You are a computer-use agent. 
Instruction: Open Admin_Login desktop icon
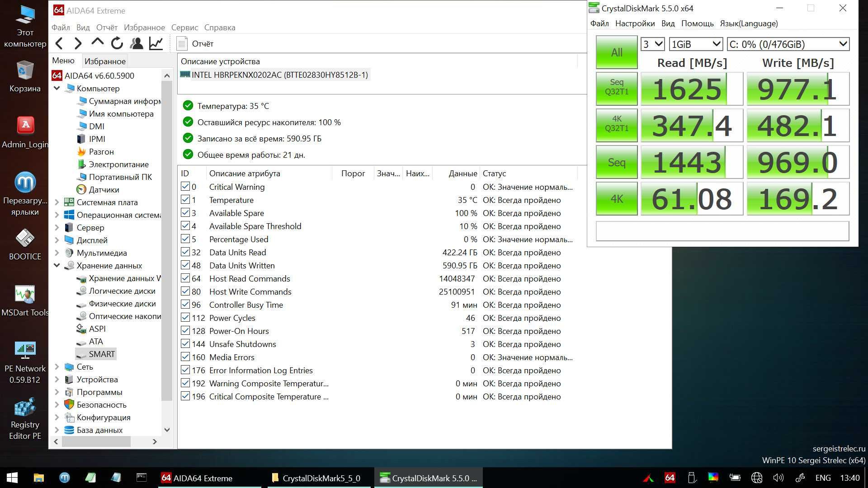tap(25, 132)
